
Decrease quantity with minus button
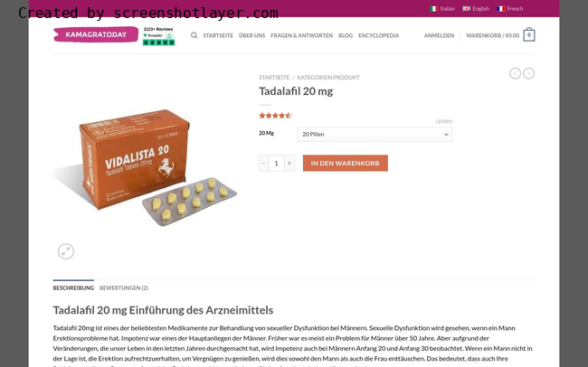coord(263,163)
